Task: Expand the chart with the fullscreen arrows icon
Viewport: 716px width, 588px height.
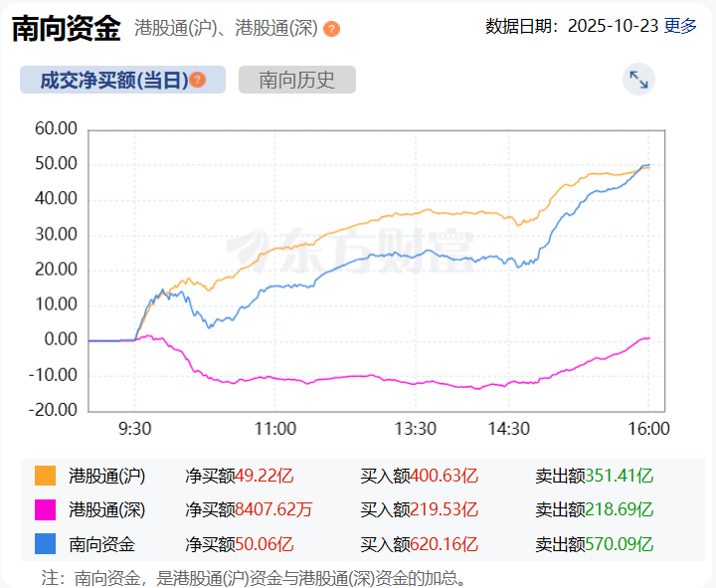Action: tap(638, 81)
